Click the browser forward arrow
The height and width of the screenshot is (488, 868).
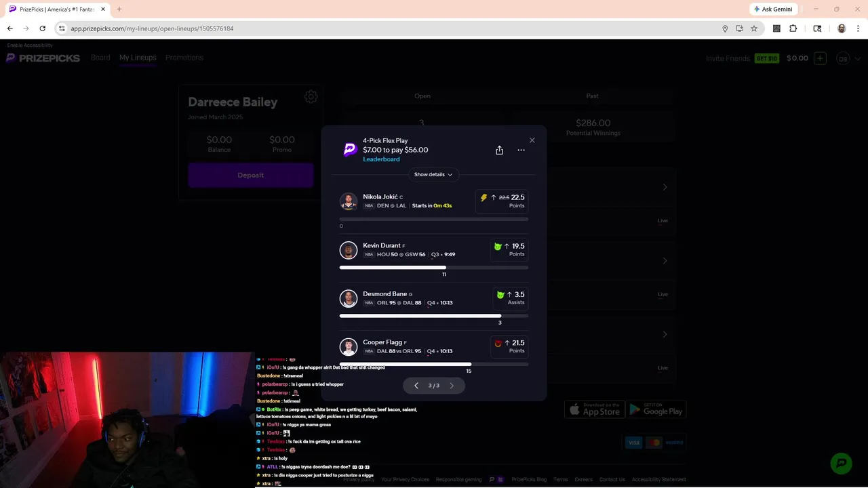click(26, 28)
